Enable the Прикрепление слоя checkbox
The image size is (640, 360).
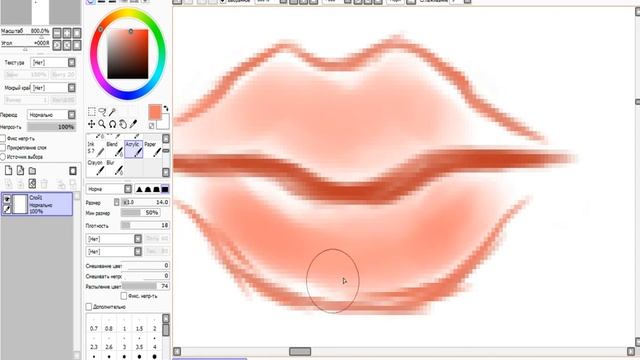pos(3,147)
